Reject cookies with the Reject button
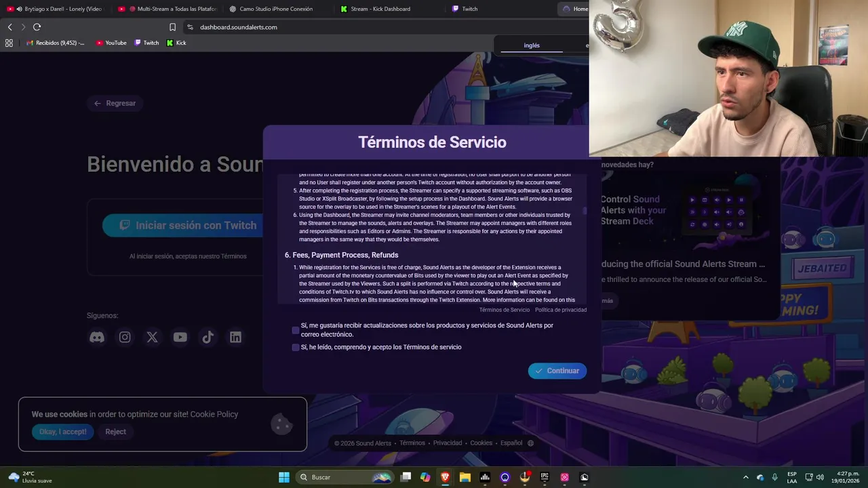The width and height of the screenshot is (868, 488). coord(115,432)
